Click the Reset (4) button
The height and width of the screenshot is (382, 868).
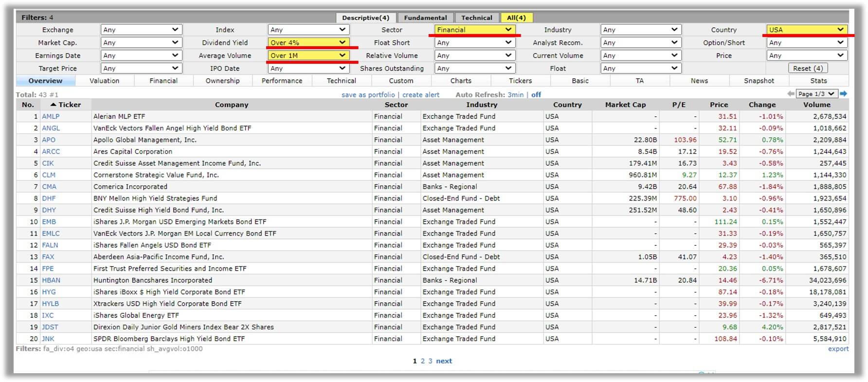click(808, 69)
